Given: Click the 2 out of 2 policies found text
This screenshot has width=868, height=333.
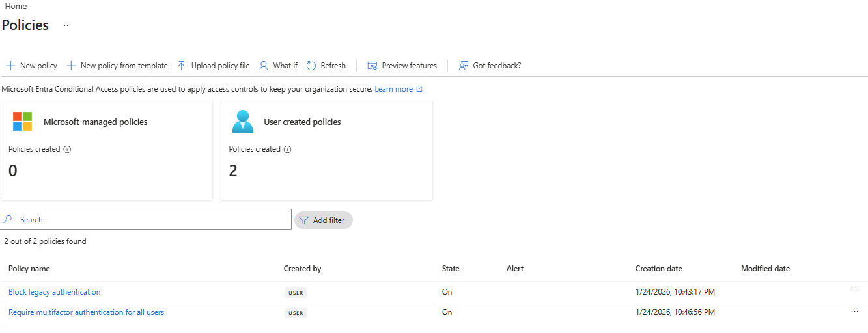Looking at the screenshot, I should 45,241.
